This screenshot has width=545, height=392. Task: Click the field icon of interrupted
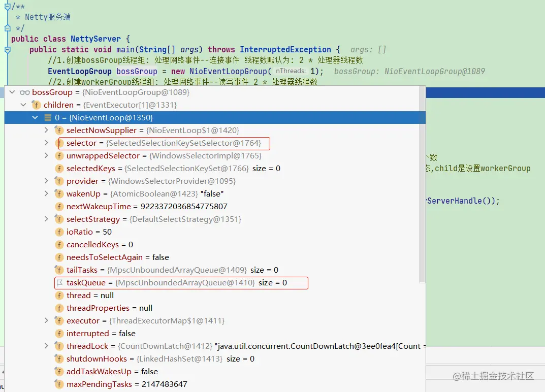click(x=59, y=333)
